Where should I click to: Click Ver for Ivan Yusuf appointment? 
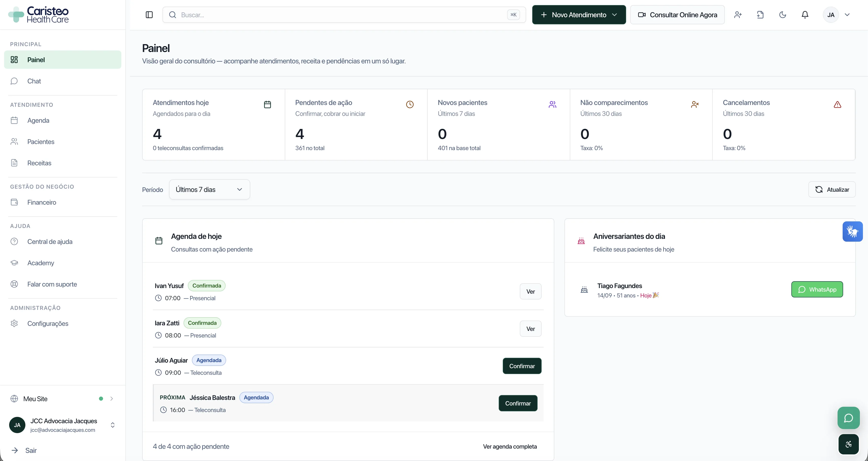tap(530, 292)
